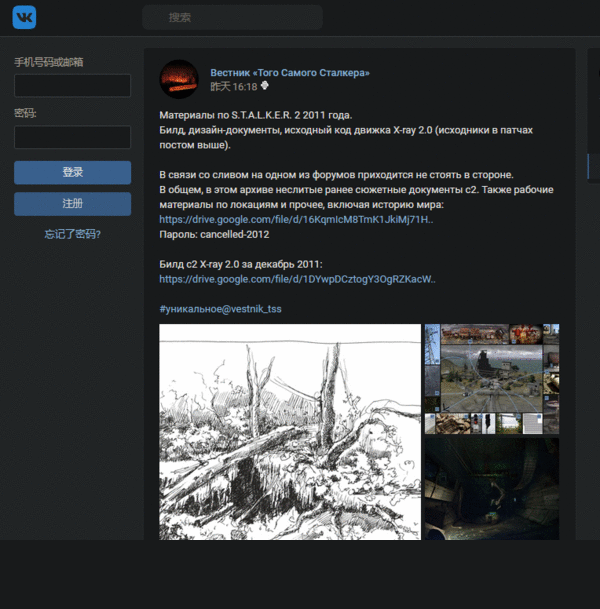
Task: Click the 密码 password input field
Action: pyautogui.click(x=72, y=137)
